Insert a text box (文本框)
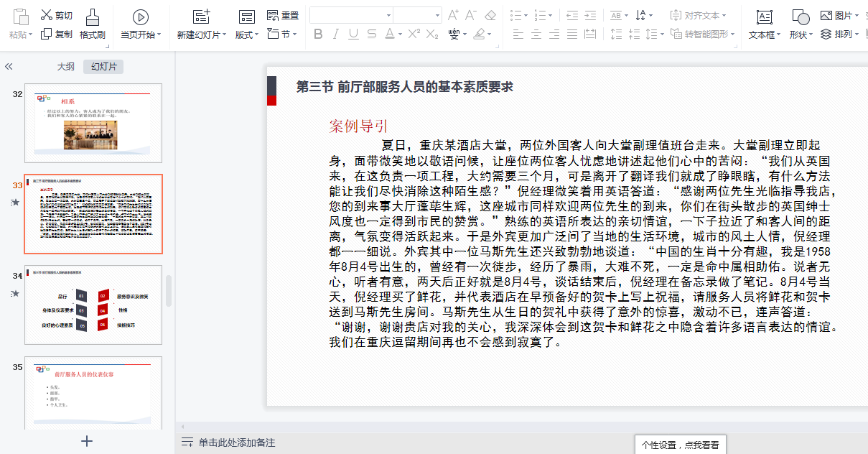 point(765,17)
